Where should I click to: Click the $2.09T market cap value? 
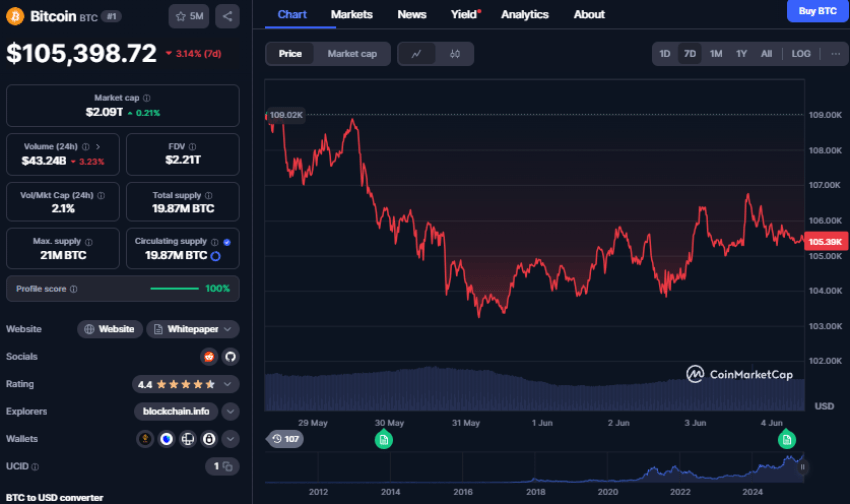pyautogui.click(x=104, y=112)
